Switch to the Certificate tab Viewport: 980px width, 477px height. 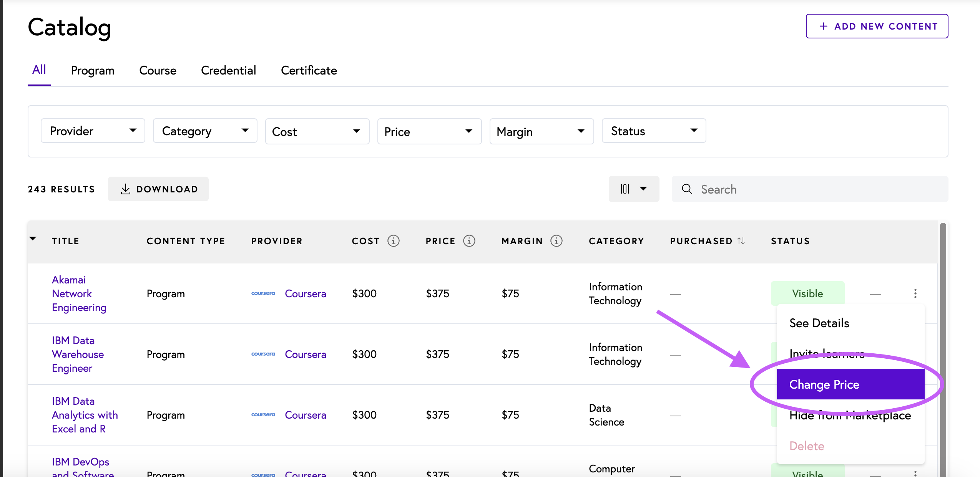[x=309, y=70]
